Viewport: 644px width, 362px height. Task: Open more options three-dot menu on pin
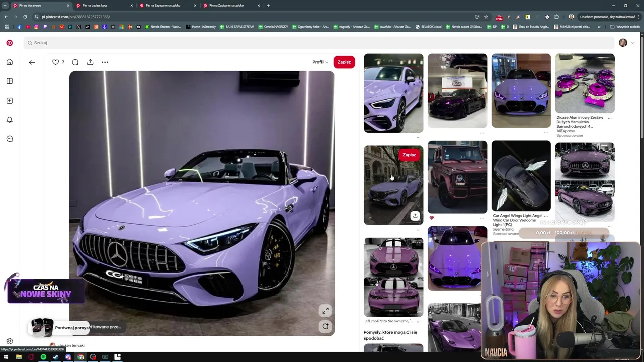point(105,62)
